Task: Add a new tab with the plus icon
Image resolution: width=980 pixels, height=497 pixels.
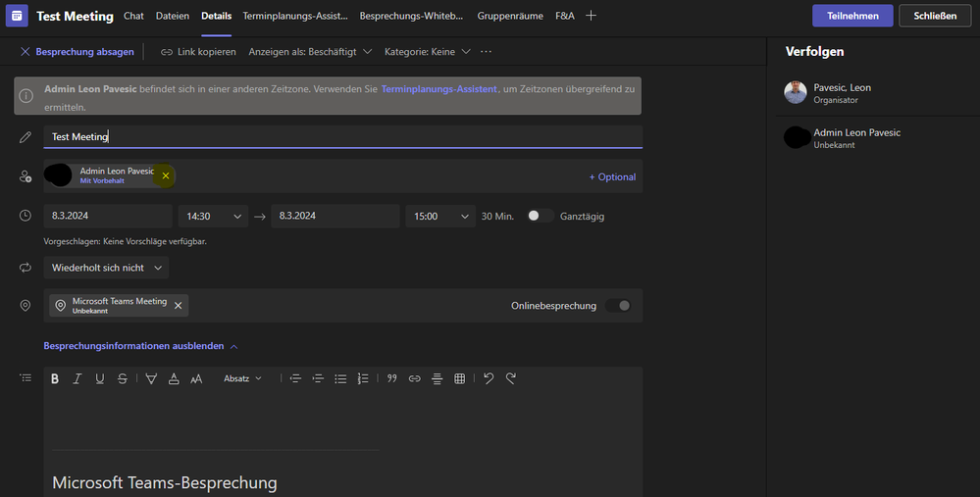Action: [591, 16]
